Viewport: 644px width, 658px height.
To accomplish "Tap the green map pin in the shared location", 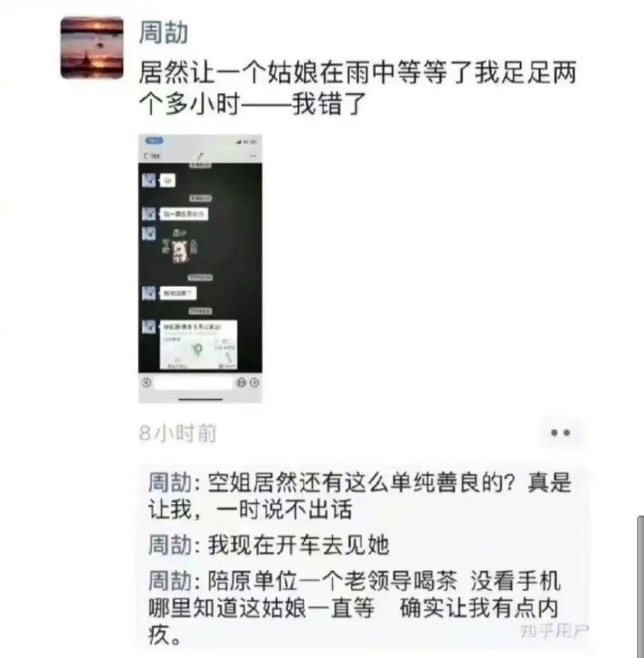I will tap(197, 349).
